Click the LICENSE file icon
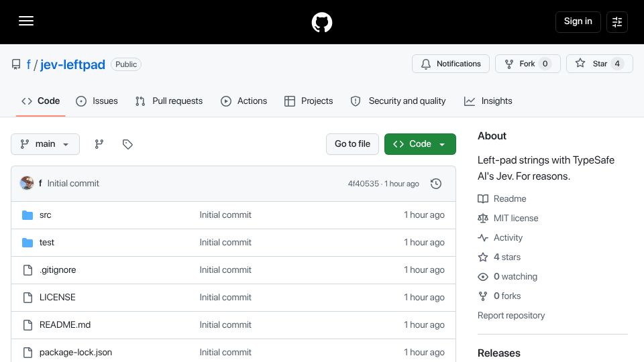Screen dimensions: 644x362 [x=28, y=298]
